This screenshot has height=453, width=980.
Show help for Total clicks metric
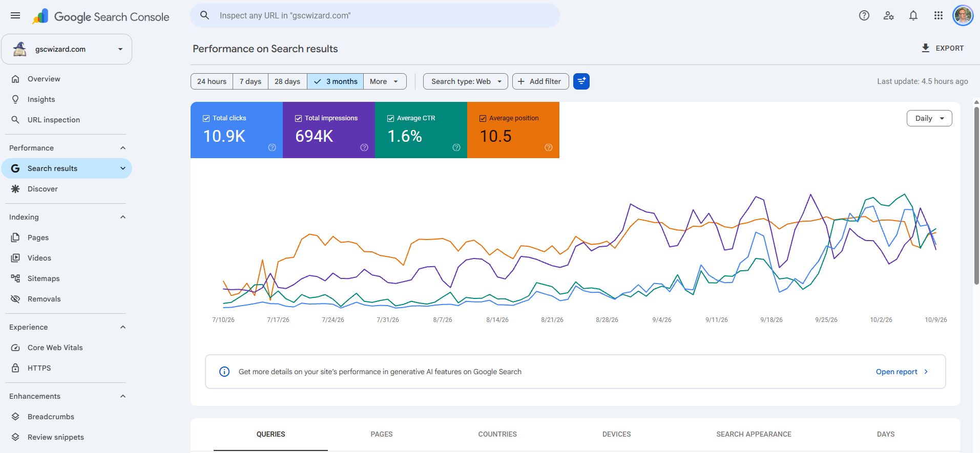[x=272, y=147]
